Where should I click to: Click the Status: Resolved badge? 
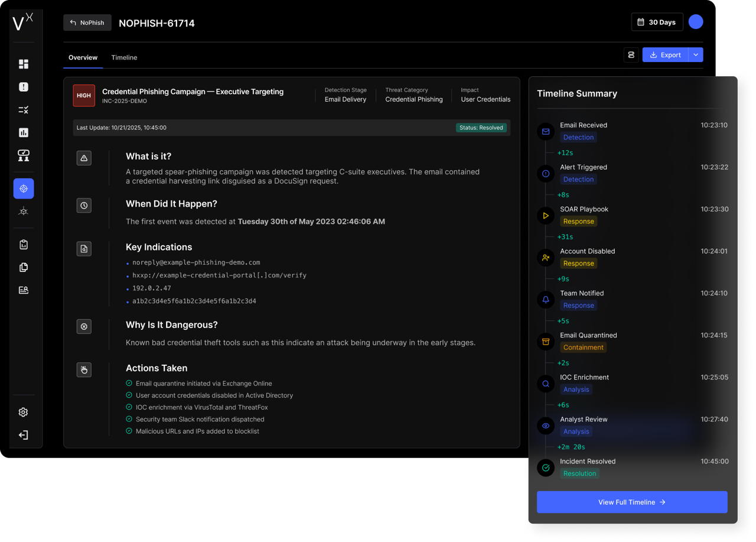point(481,128)
